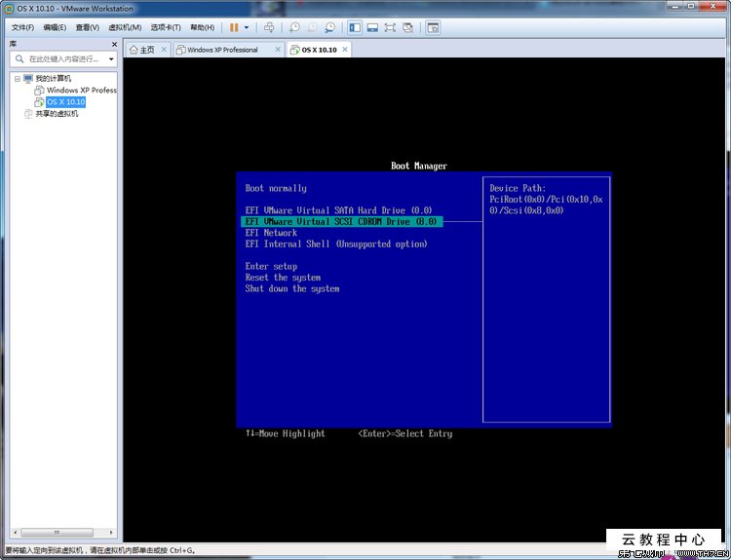Close the library panel

(114, 44)
